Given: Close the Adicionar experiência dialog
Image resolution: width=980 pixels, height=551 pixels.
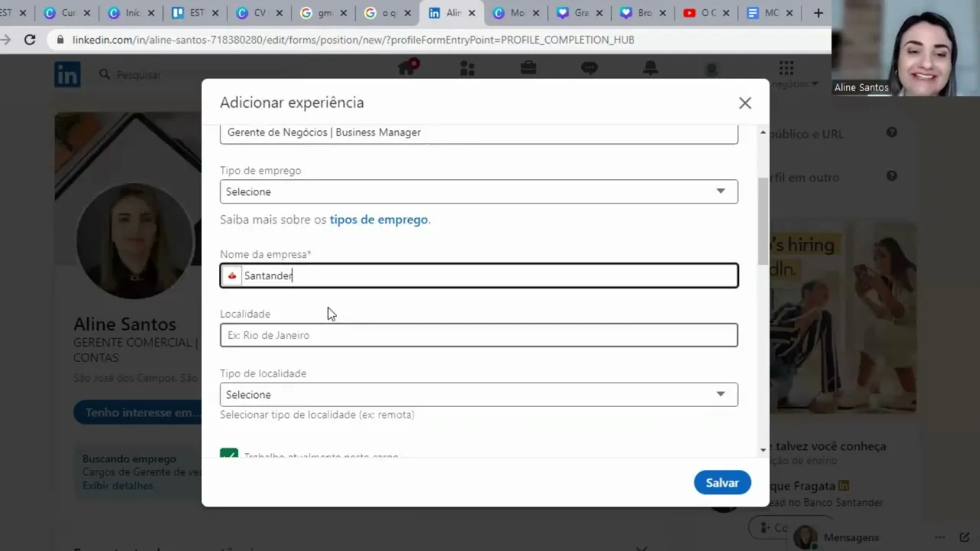Looking at the screenshot, I should [745, 103].
